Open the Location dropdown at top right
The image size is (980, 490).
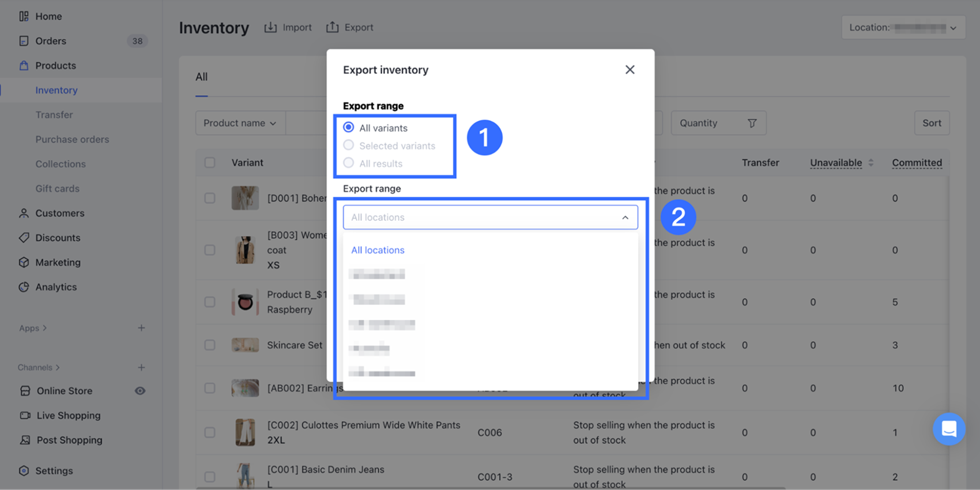903,27
